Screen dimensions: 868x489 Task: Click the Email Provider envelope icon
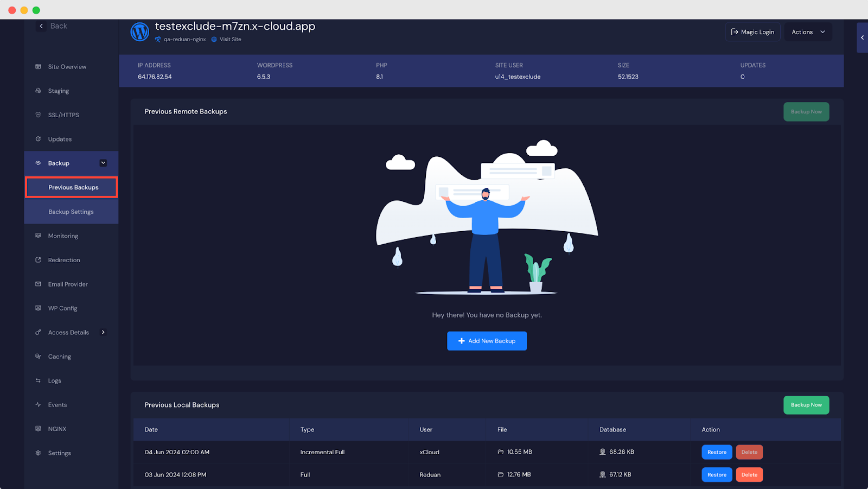coord(37,284)
